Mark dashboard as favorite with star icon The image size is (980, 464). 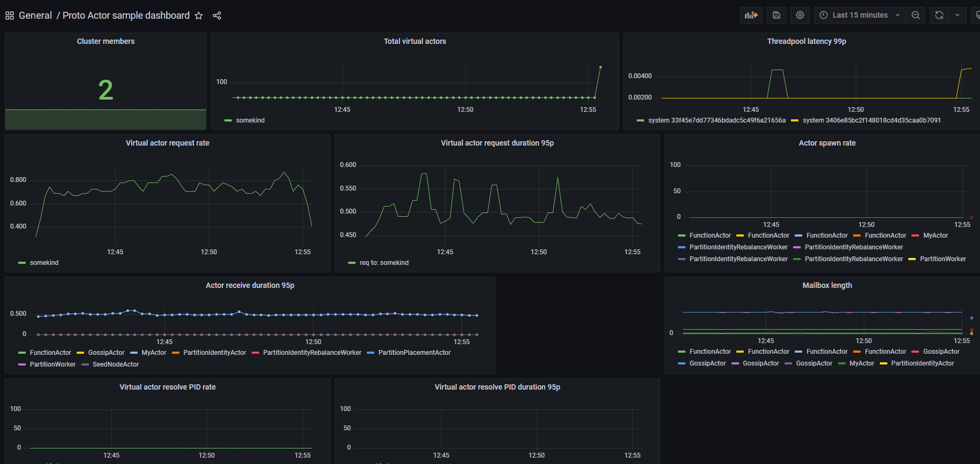pyautogui.click(x=199, y=16)
